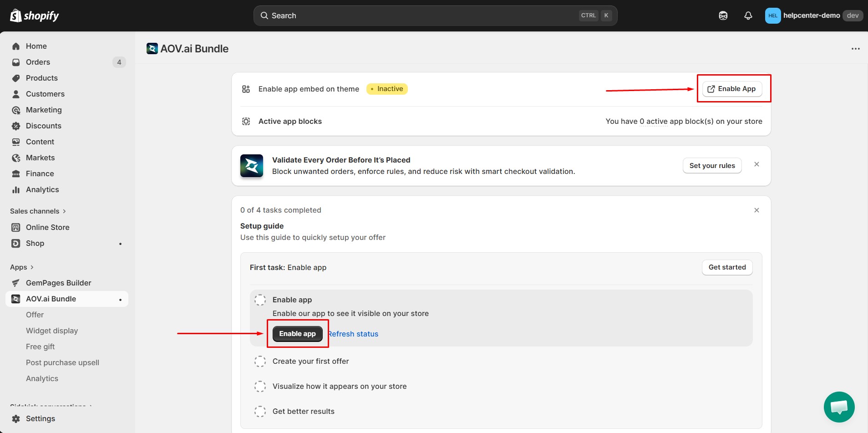
Task: Open the chat widget bubble
Action: pyautogui.click(x=839, y=407)
